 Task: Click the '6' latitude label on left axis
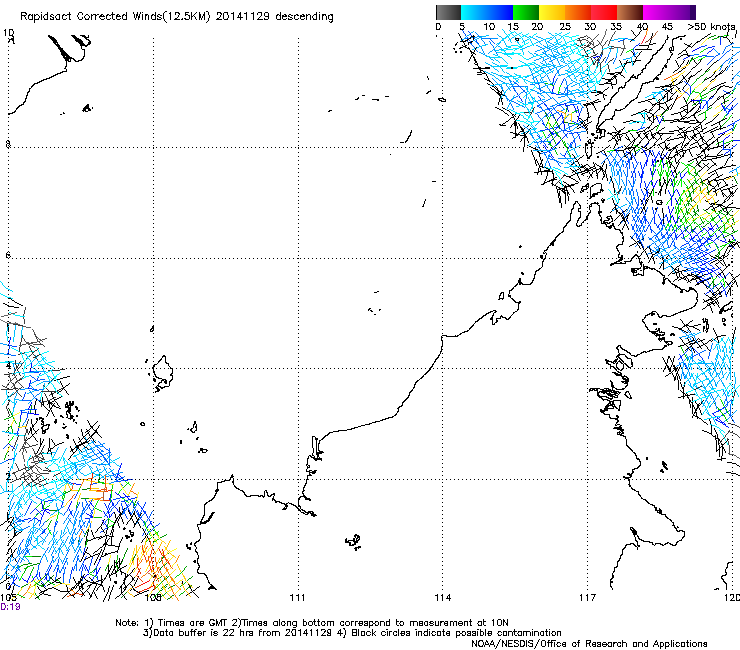pyautogui.click(x=8, y=255)
